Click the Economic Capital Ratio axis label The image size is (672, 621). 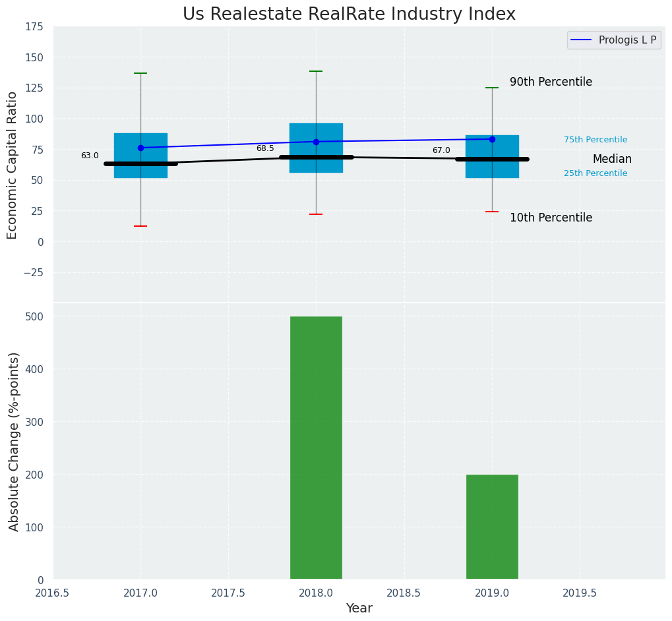(13, 165)
